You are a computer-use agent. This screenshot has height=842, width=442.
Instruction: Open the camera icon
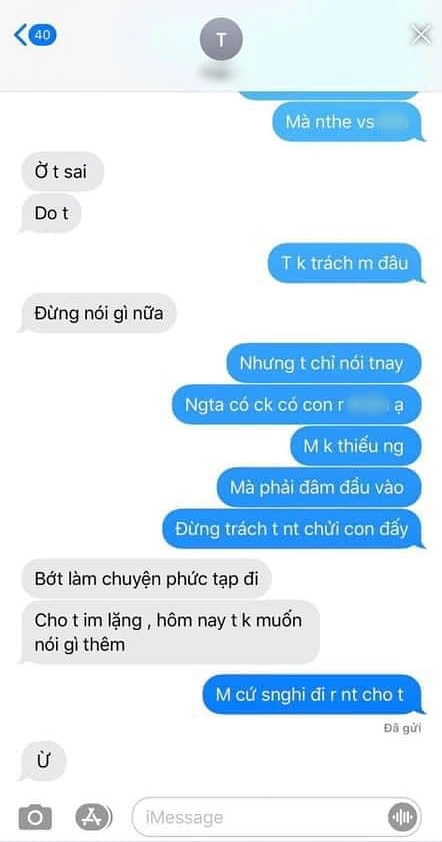[x=35, y=818]
